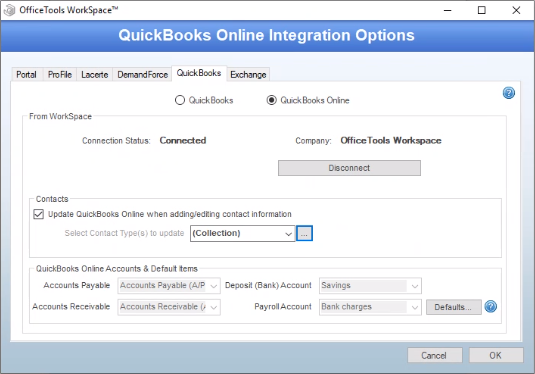
Task: Toggle Update QuickBooks Online contact information checkbox
Action: pyautogui.click(x=39, y=214)
